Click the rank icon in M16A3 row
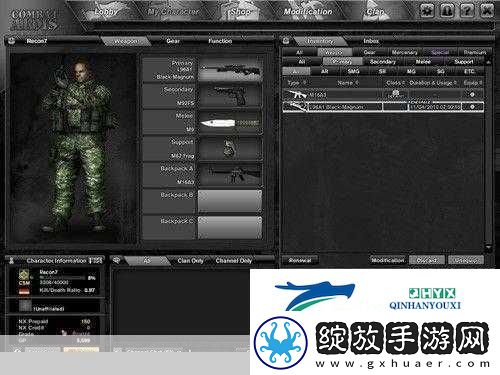Image resolution: width=500 pixels, height=375 pixels. click(395, 94)
